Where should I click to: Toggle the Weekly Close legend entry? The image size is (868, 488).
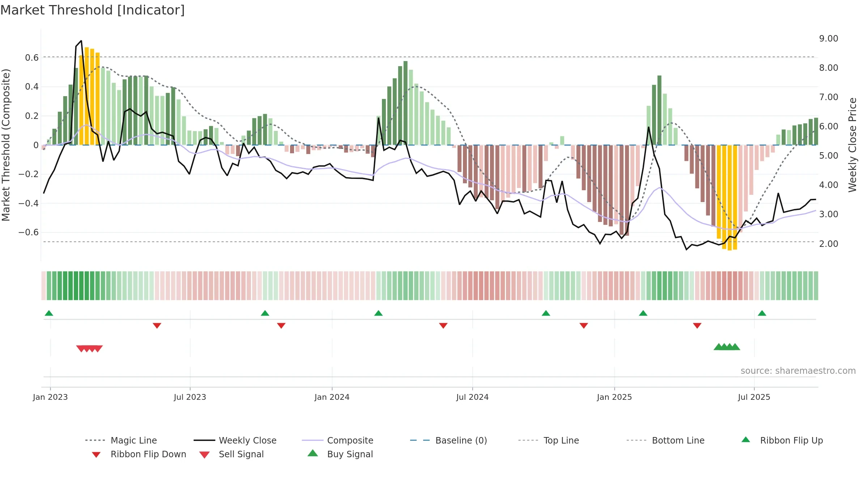click(x=235, y=440)
